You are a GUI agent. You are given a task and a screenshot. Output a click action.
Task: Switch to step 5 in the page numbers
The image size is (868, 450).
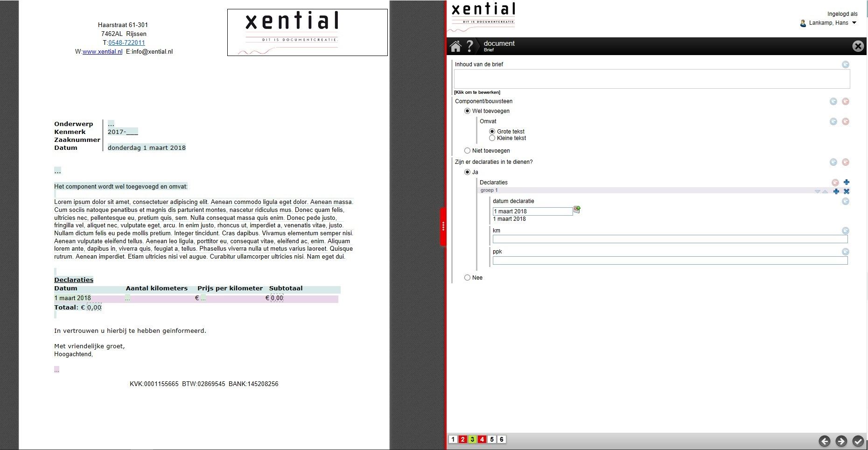tap(492, 439)
